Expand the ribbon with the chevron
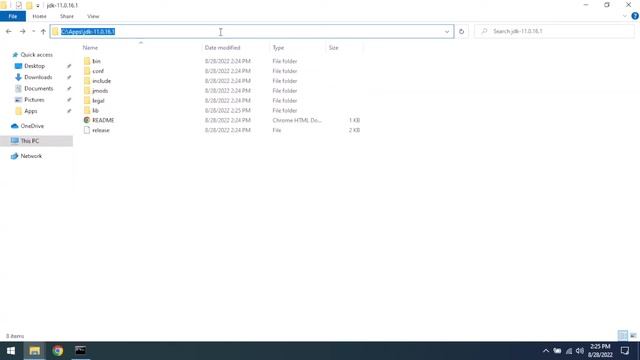This screenshot has height=360, width=640. pos(625,16)
